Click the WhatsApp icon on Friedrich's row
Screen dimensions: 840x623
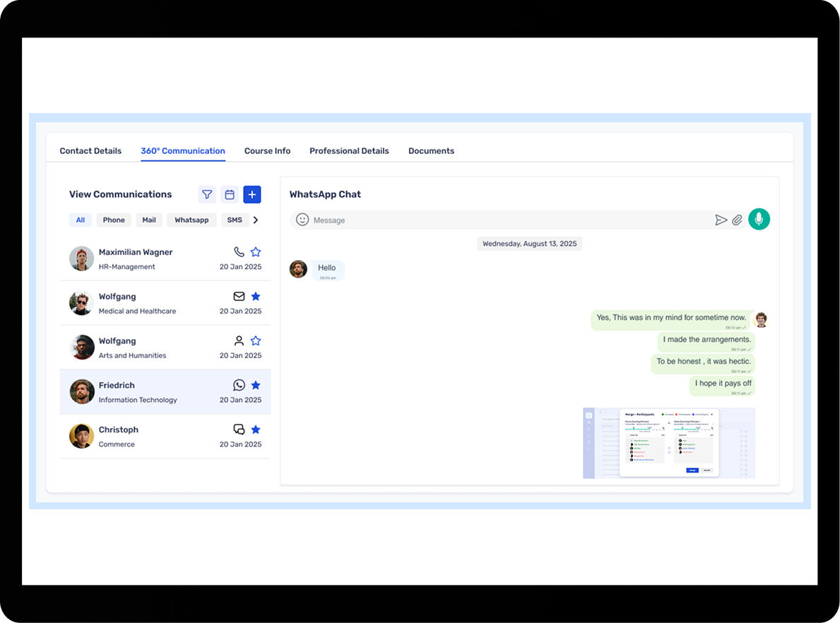239,385
